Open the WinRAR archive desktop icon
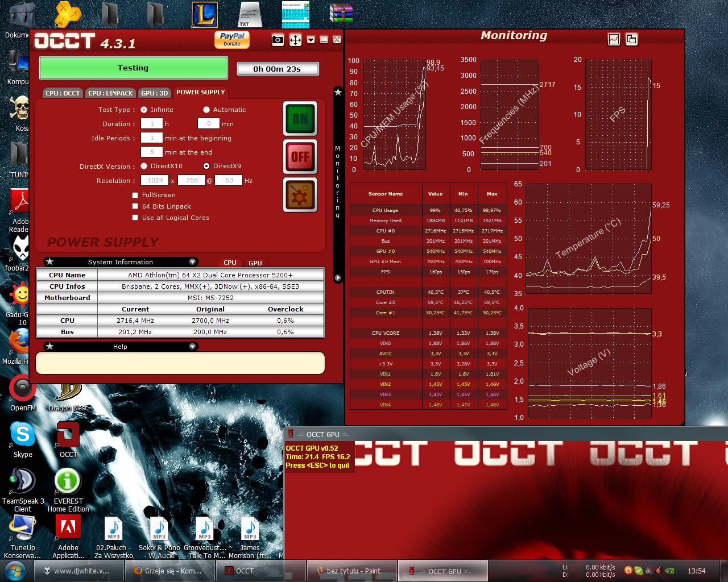Screen dimensions: 728x582 click(341, 14)
